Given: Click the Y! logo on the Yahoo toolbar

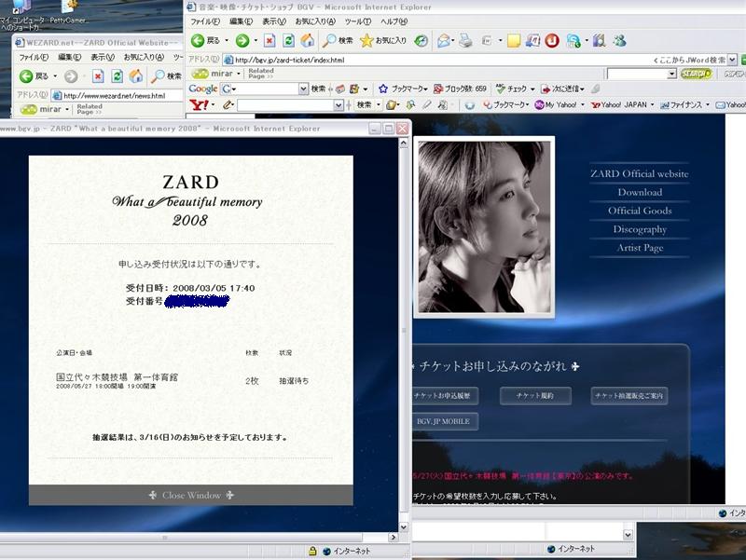Looking at the screenshot, I should pos(199,104).
